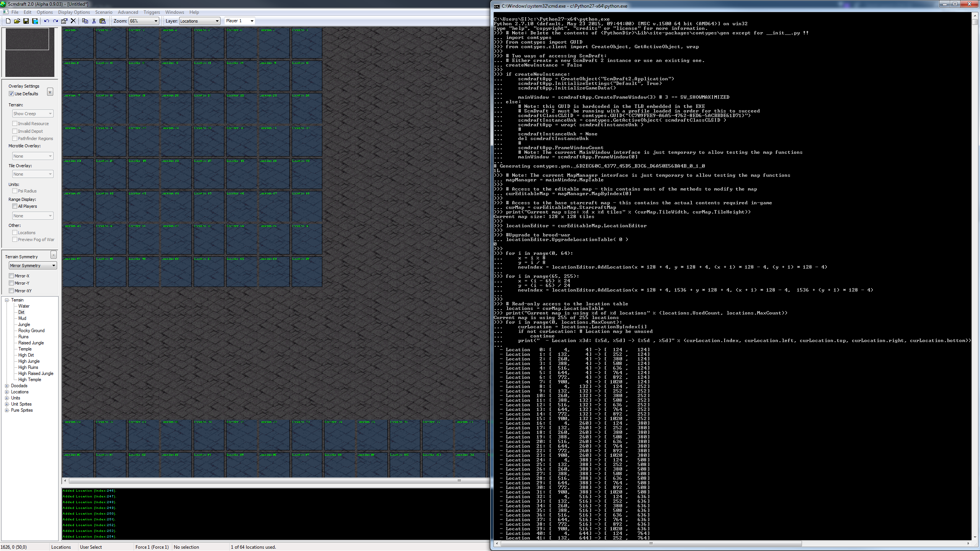Select High Raised Jungle terrain
980x551 pixels.
coord(36,373)
